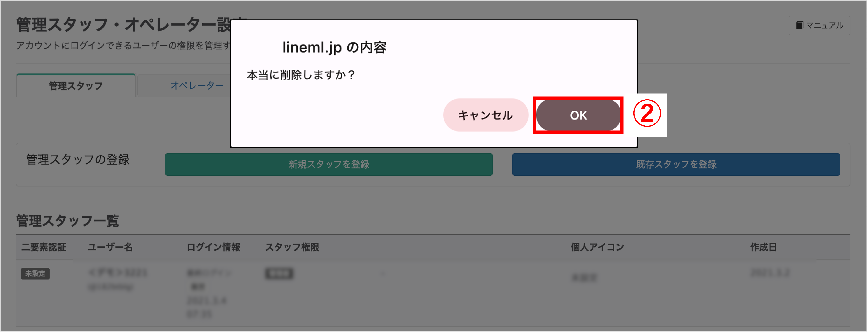This screenshot has height=332, width=868.
Task: Click the ログイン情報 column header
Action: (x=213, y=247)
